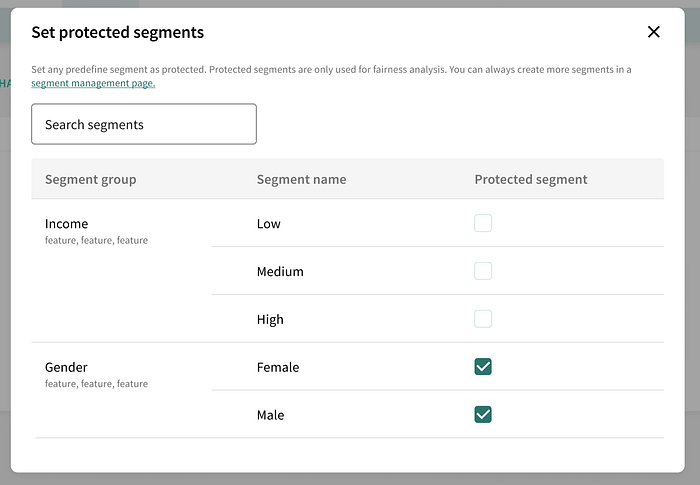Screen dimensions: 700x485
Task: Select the Gender segment group label
Action: coord(67,367)
